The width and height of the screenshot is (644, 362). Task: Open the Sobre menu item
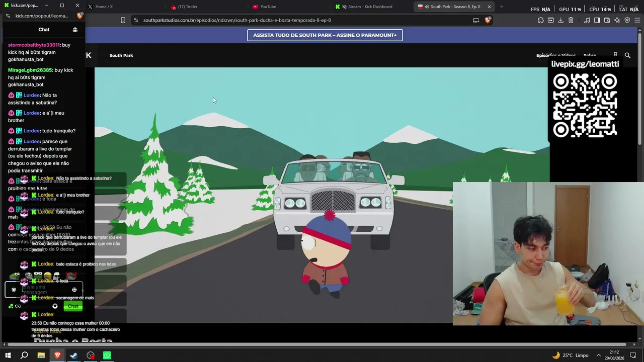coord(590,55)
